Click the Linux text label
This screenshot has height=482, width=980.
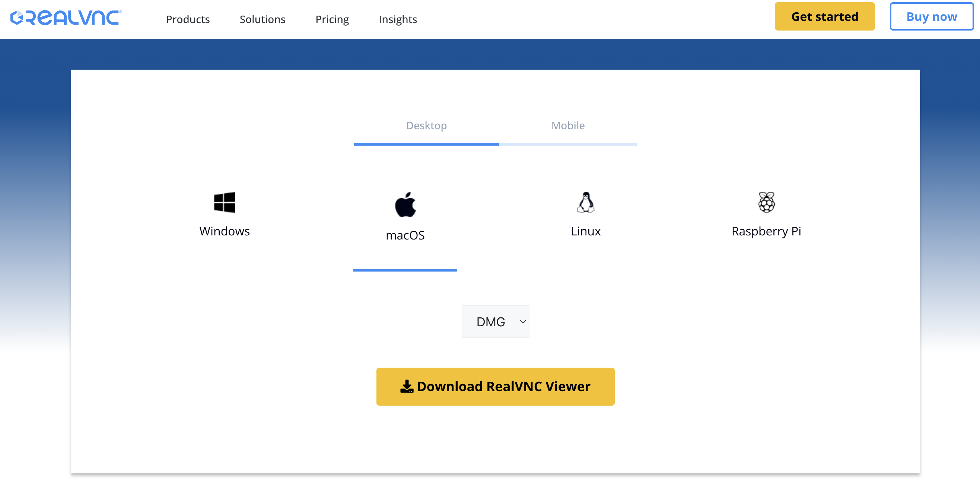tap(585, 231)
